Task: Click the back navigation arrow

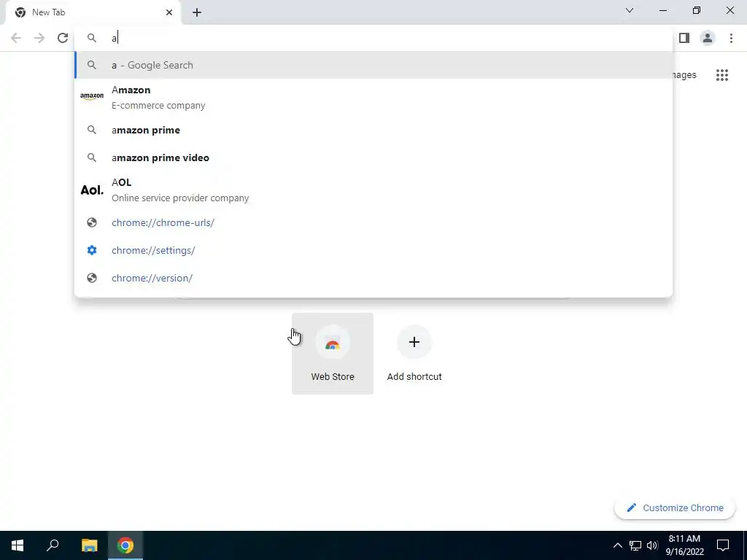Action: point(16,38)
